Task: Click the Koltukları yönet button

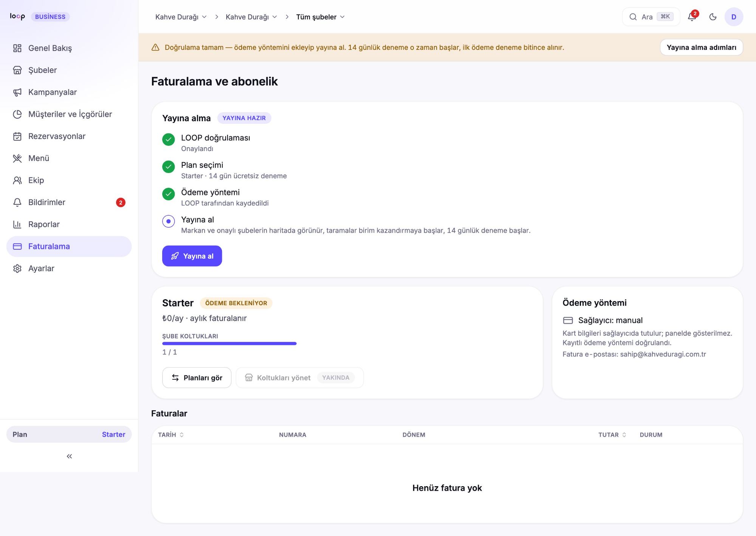Action: tap(300, 378)
